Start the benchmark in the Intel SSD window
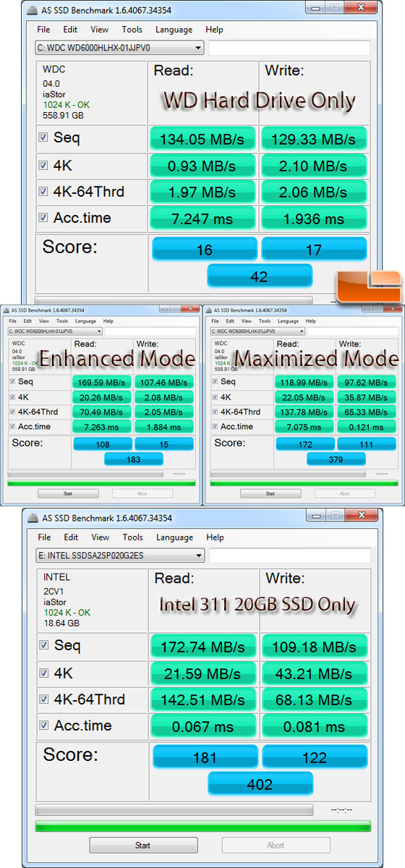 pos(143,845)
